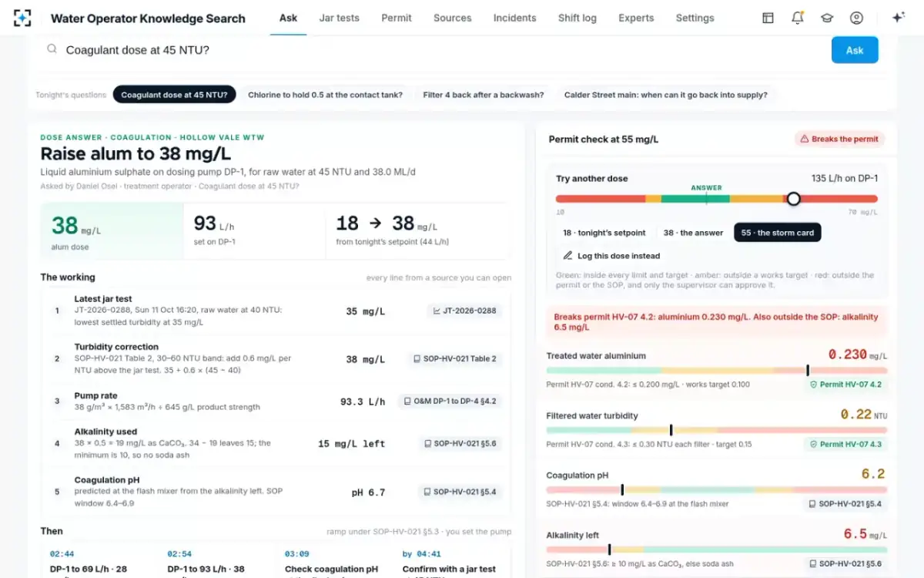
Task: Click 'Log this dose instead'
Action: pyautogui.click(x=612, y=255)
